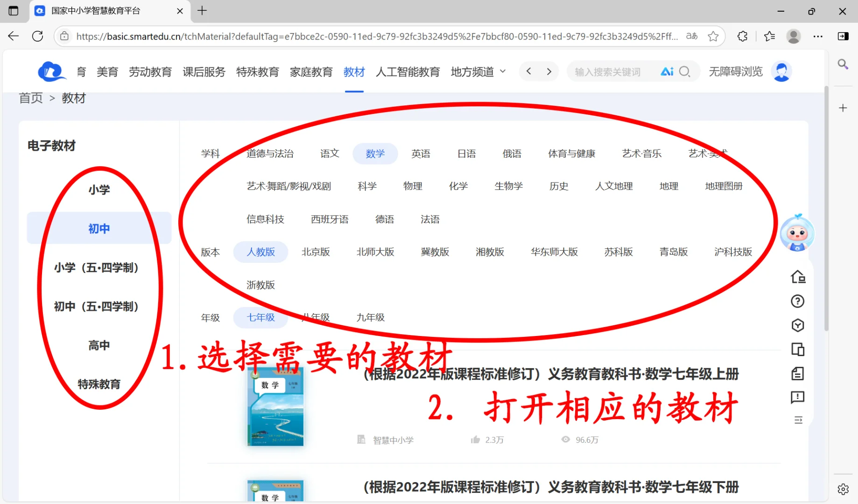858x504 pixels.
Task: Select the 语文 subject filter
Action: pyautogui.click(x=330, y=154)
